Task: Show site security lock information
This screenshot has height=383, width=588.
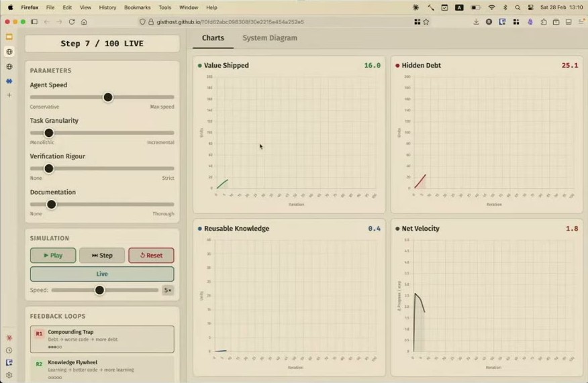Action: [151, 21]
